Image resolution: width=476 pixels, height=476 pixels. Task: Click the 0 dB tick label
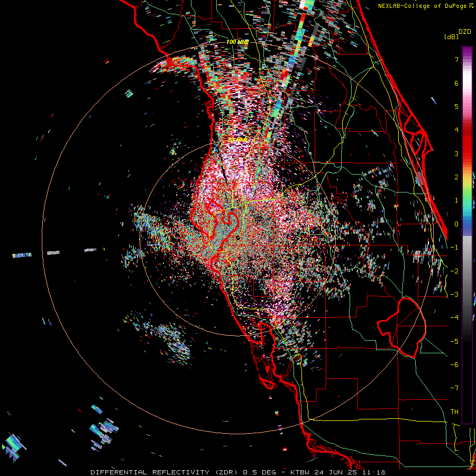456,224
